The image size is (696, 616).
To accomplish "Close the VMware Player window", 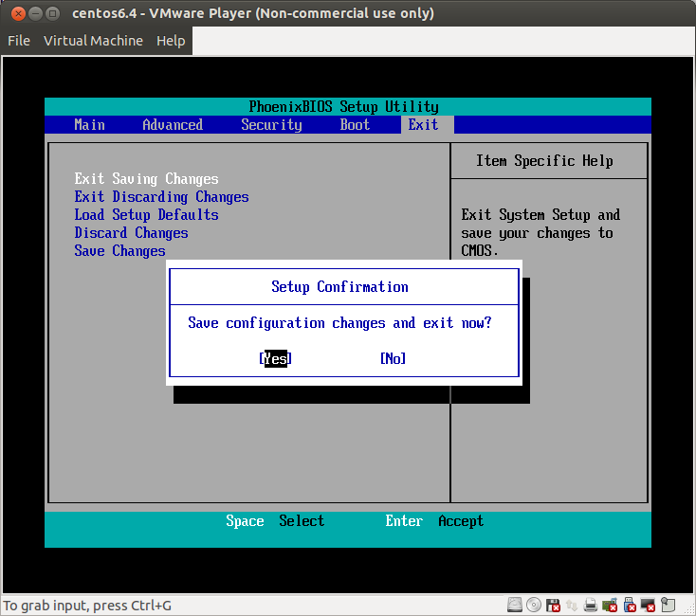I will coord(18,14).
